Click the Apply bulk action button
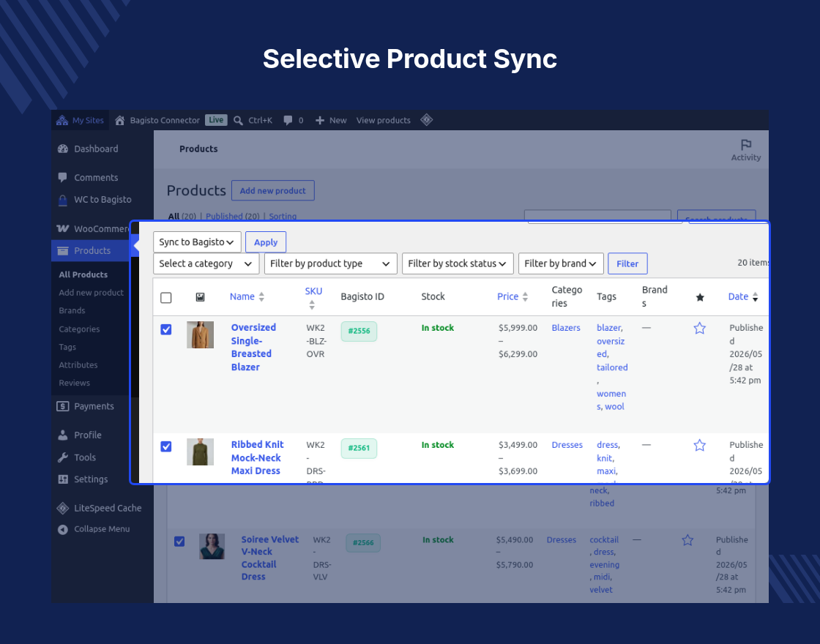 coord(266,242)
